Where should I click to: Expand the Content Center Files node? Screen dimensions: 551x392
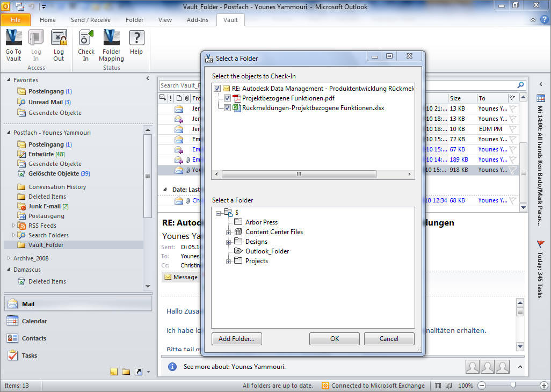[228, 233]
